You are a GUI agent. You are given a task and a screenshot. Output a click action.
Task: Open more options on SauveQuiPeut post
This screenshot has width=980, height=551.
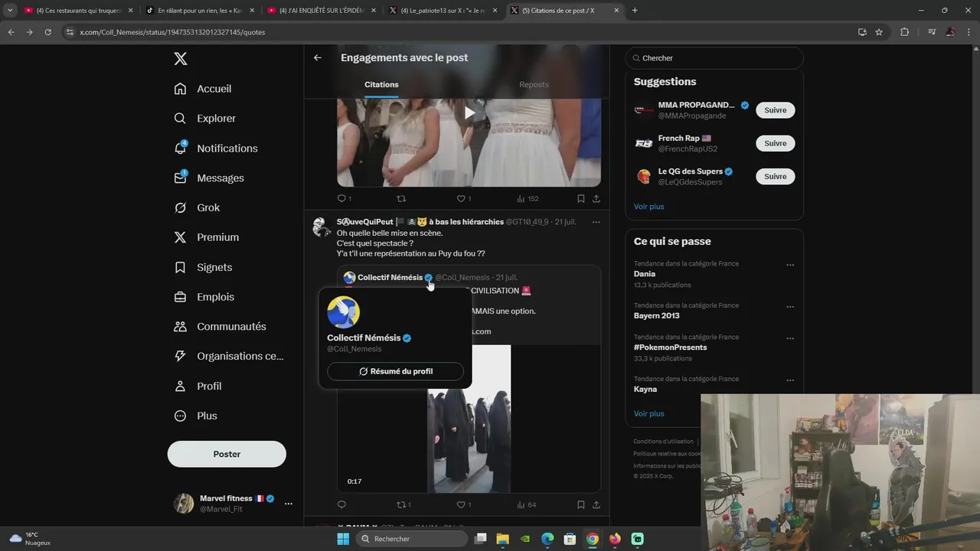point(596,222)
